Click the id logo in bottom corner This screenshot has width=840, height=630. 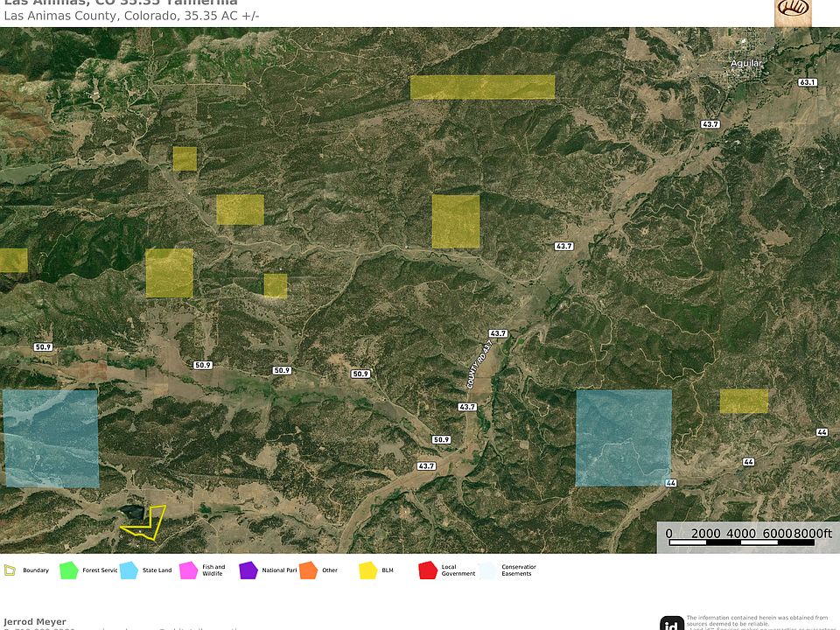tap(672, 623)
